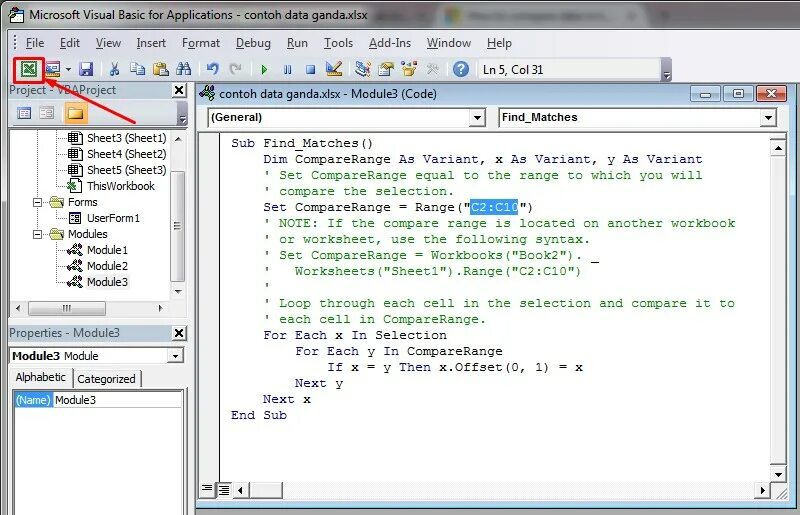Select Module3 in project tree
The width and height of the screenshot is (800, 515).
click(107, 282)
